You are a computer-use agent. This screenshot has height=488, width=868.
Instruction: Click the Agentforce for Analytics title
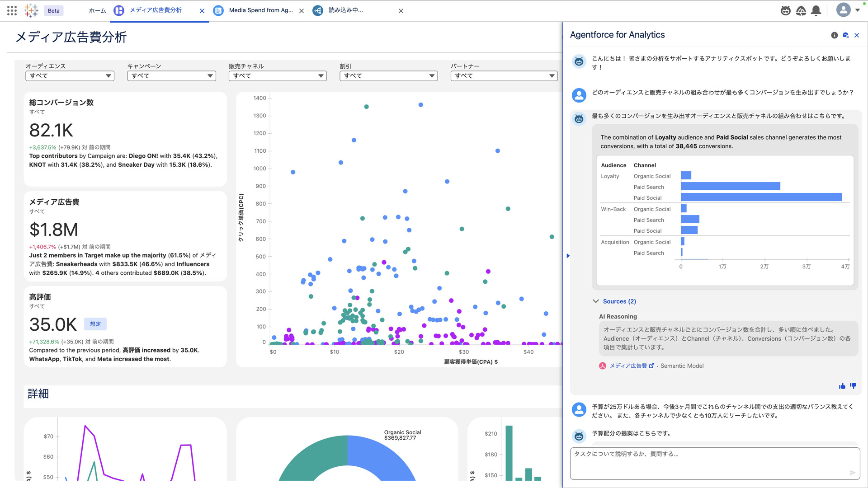pyautogui.click(x=617, y=35)
